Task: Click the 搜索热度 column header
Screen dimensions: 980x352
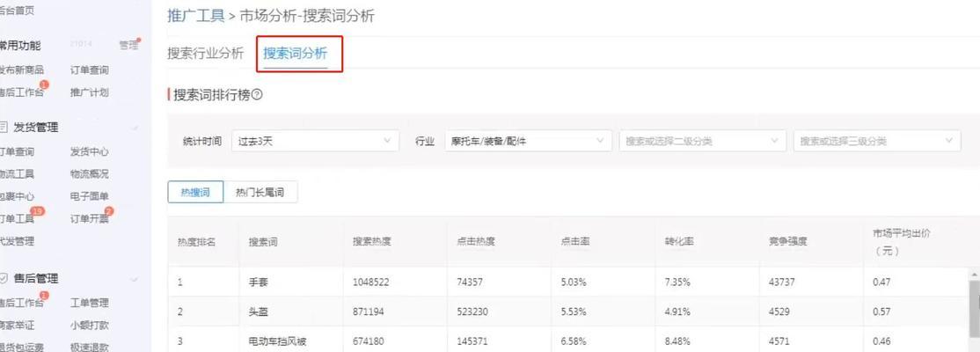Action: pyautogui.click(x=372, y=241)
